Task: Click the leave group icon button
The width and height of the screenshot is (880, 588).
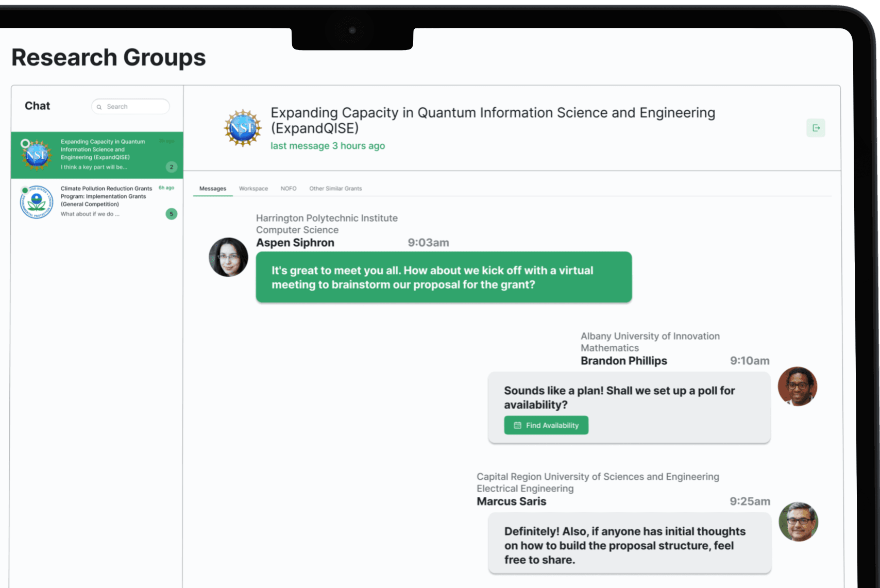Action: 816,128
